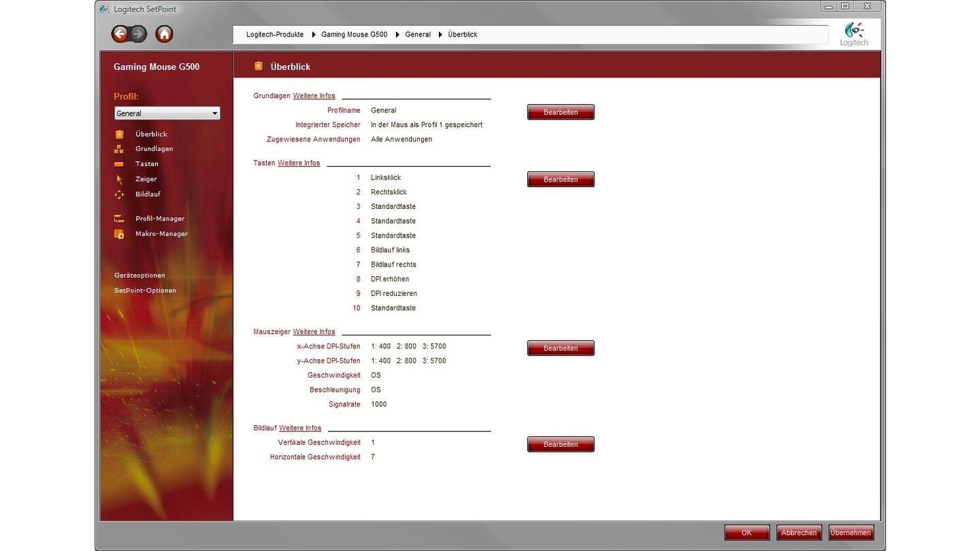980x551 pixels.
Task: Click the Übernehmen button
Action: 851,533
